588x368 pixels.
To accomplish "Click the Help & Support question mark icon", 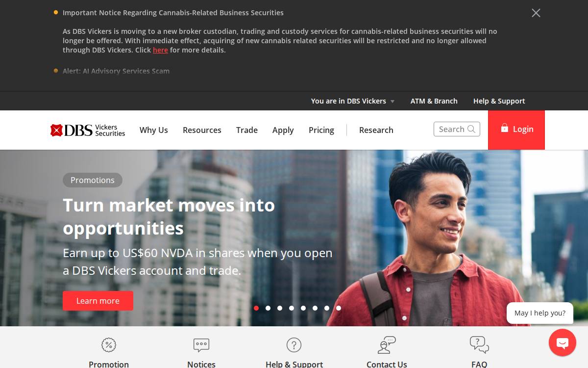I will click(294, 345).
